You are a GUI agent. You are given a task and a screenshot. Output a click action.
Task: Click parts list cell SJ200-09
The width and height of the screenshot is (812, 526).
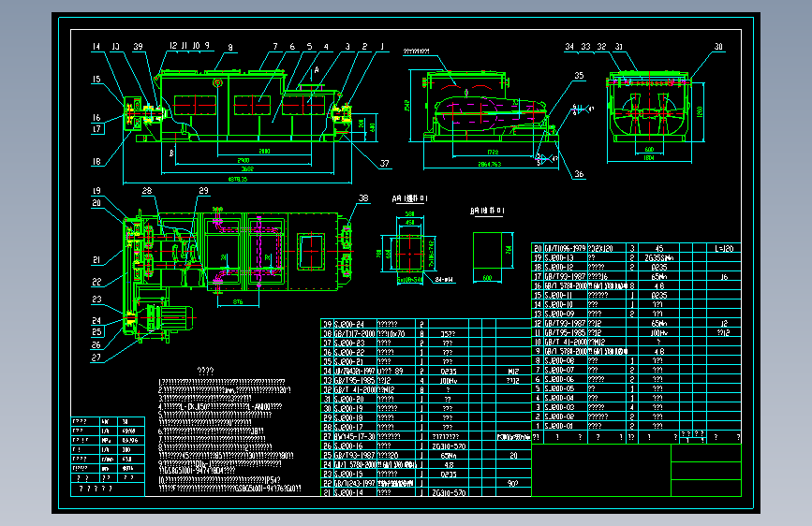[x=559, y=314]
